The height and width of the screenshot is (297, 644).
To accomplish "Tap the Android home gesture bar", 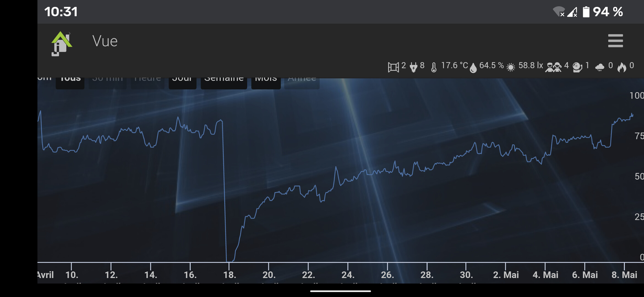I will point(340,291).
